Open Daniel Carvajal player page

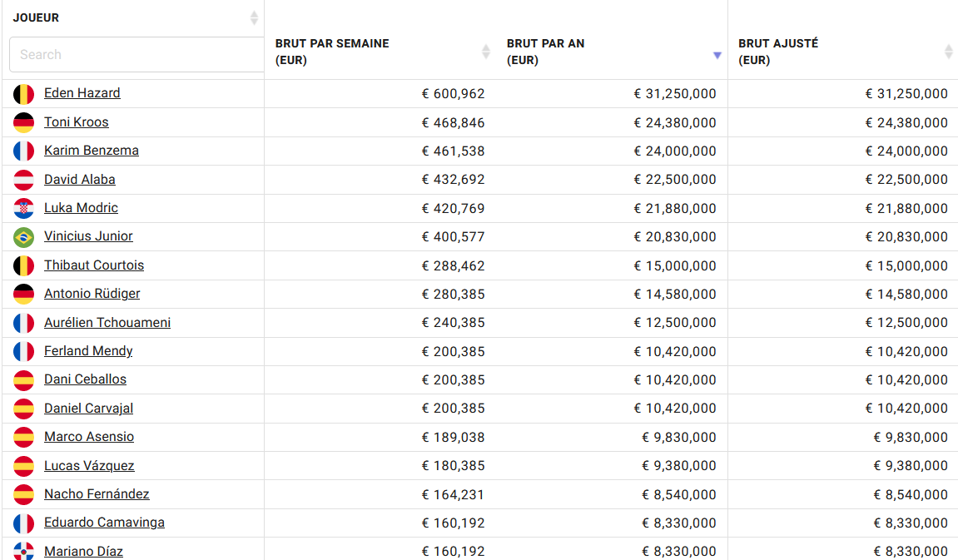click(x=88, y=409)
